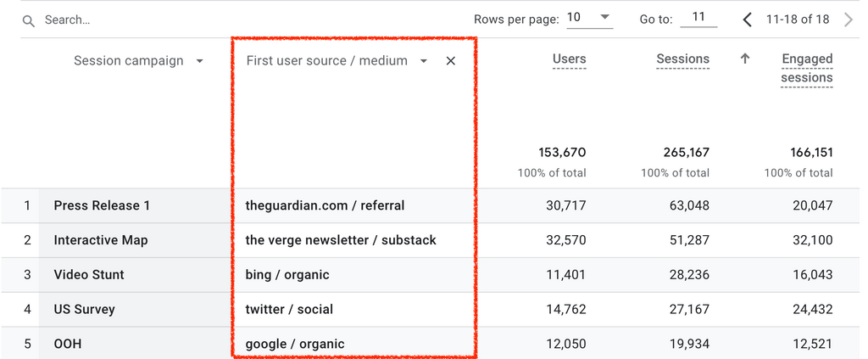Click theguardian.com / referral source cell

coord(325,205)
